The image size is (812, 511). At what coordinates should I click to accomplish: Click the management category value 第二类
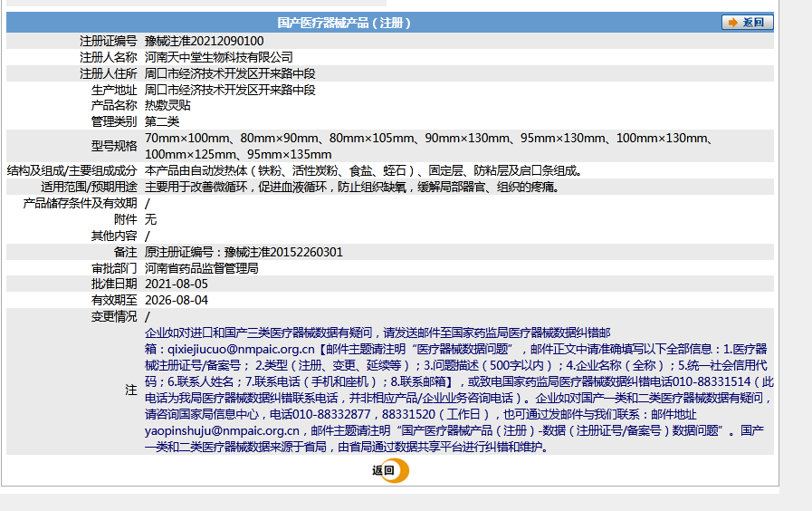coord(162,121)
